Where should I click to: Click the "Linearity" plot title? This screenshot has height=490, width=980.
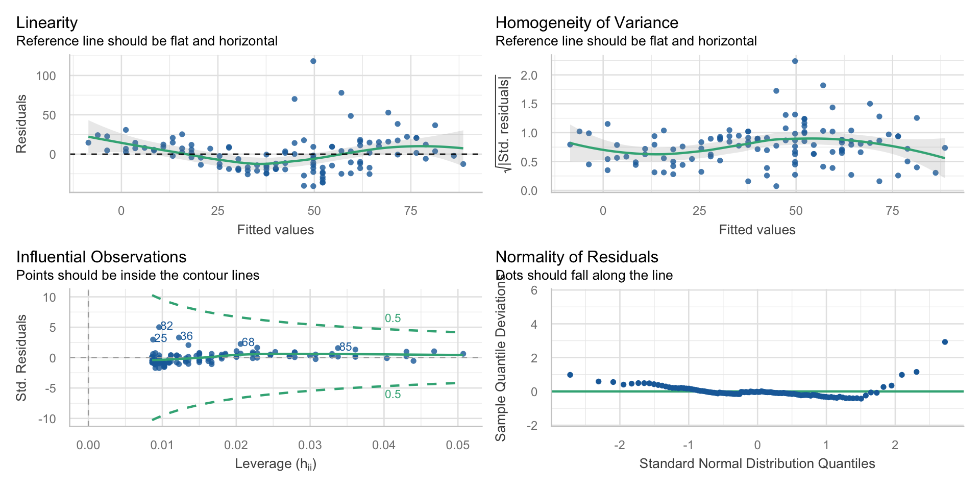[47, 23]
